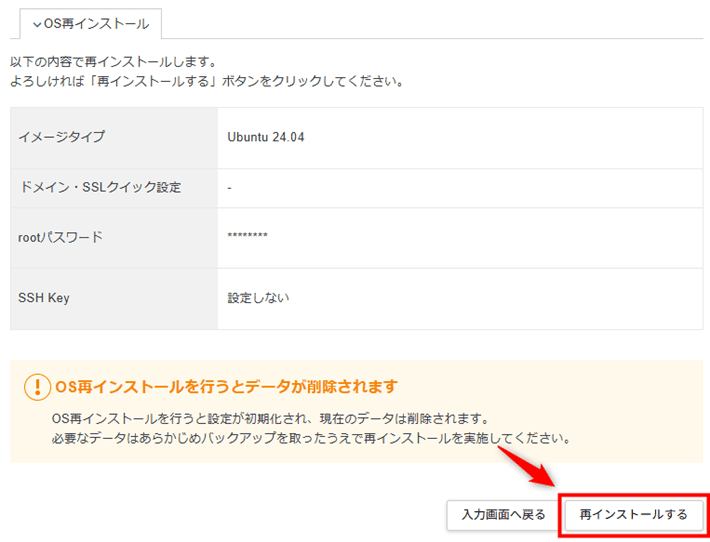Click the ドメイン・SSLクイック設定 label
The image size is (710, 542).
100,187
